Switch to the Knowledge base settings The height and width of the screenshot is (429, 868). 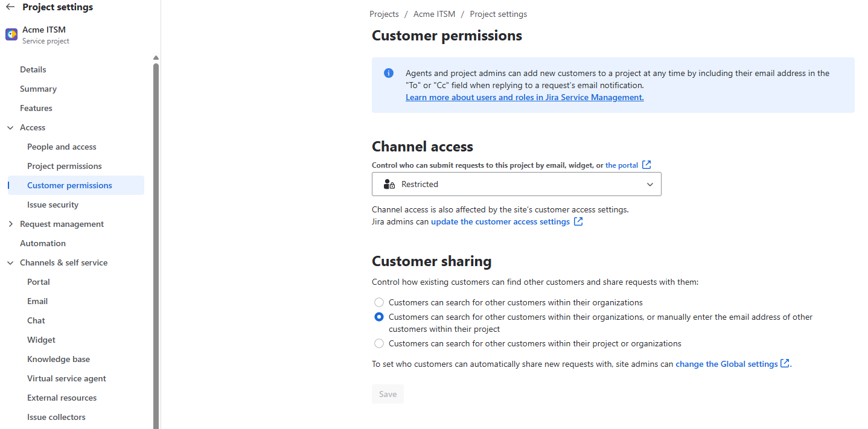(59, 358)
